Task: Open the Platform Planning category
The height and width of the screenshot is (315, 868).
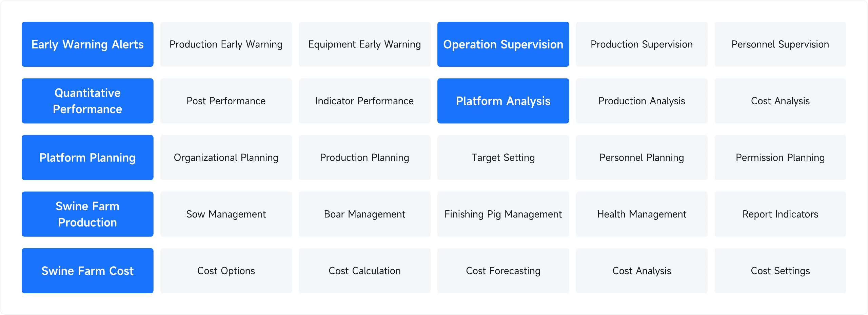Action: click(x=87, y=157)
